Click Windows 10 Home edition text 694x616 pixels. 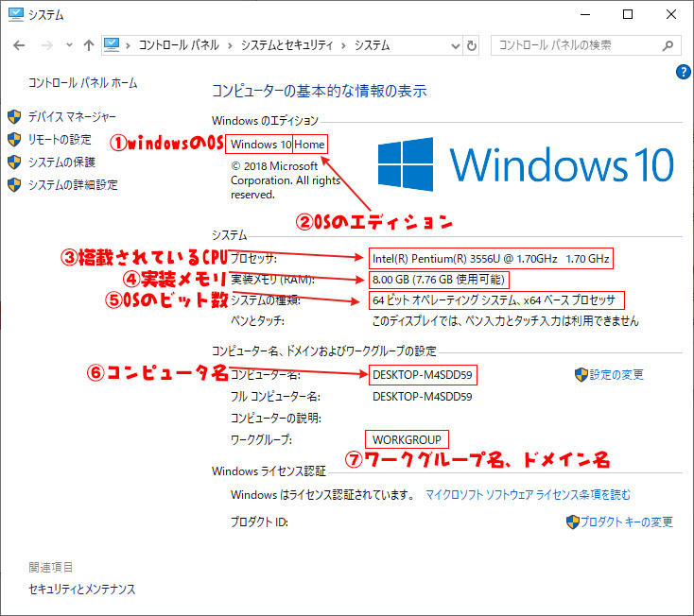278,145
